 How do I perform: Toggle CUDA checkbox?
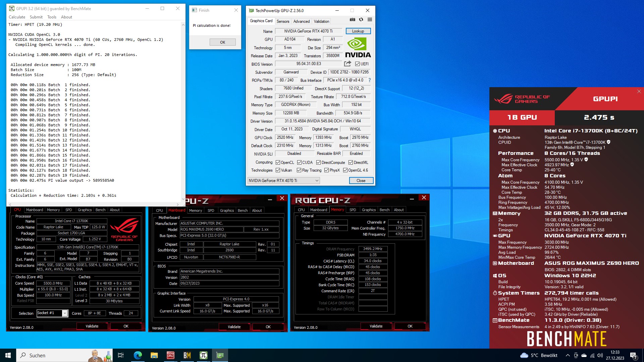pos(299,163)
